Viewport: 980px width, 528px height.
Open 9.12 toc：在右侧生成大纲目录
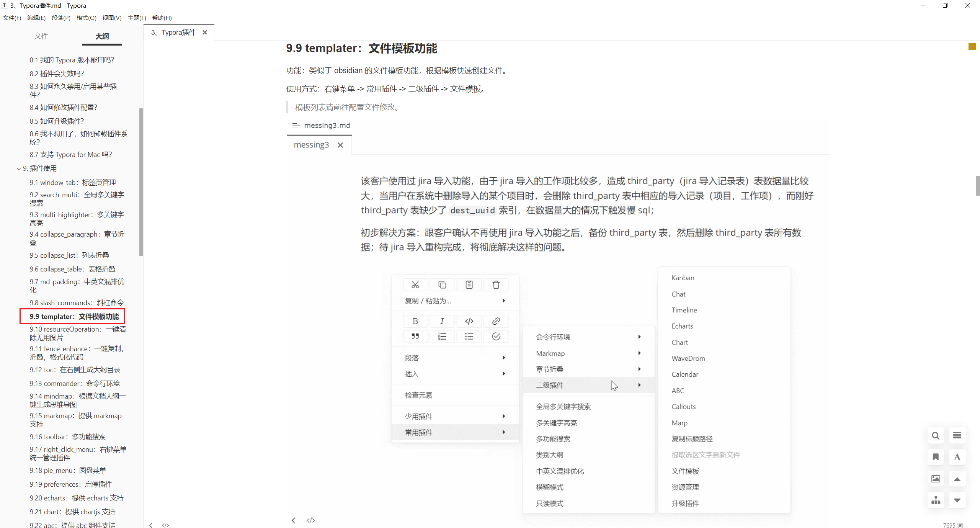coord(75,370)
